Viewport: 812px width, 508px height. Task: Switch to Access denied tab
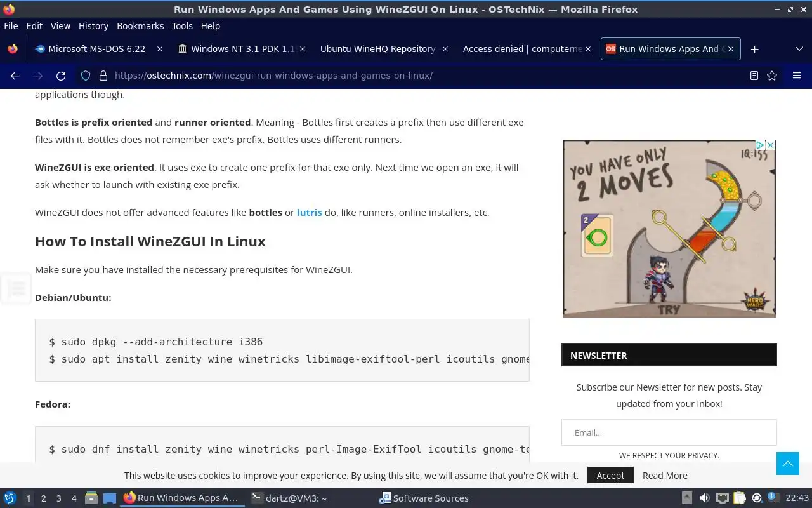(527, 49)
